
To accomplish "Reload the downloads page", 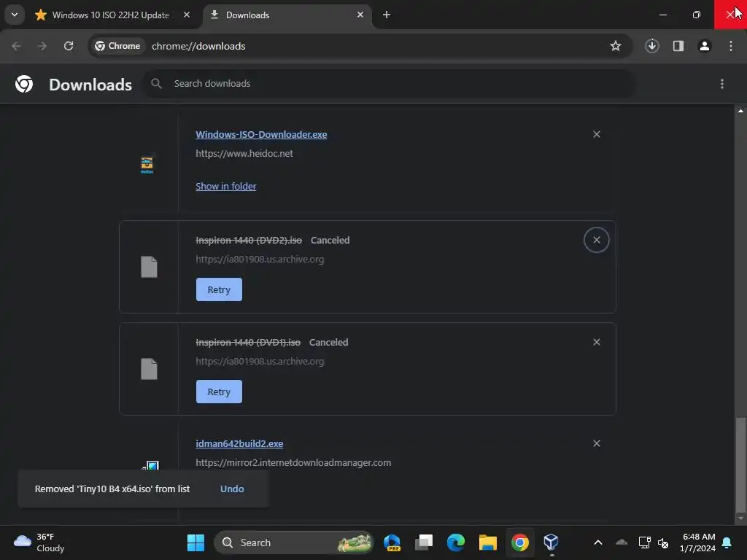I will tap(69, 46).
